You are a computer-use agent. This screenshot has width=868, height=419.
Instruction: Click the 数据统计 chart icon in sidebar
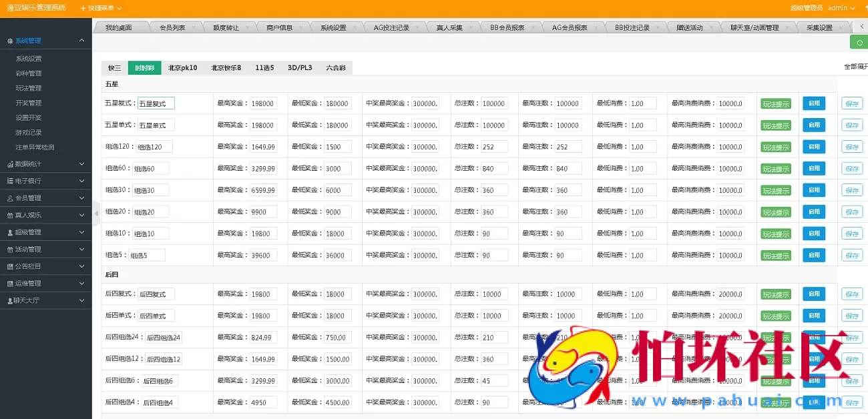click(10, 163)
